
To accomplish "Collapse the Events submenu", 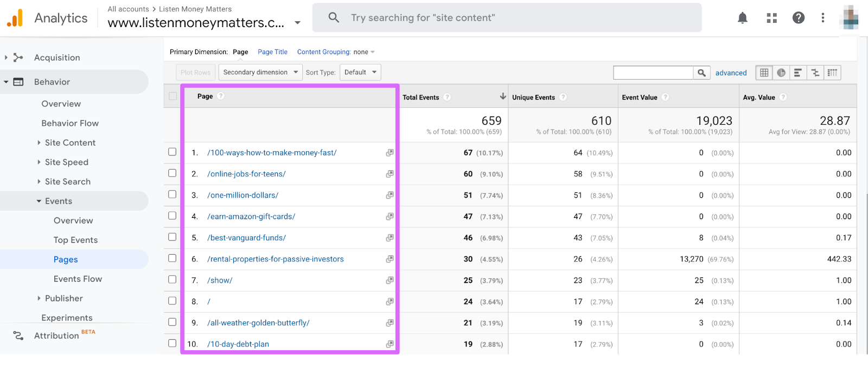I will point(39,201).
